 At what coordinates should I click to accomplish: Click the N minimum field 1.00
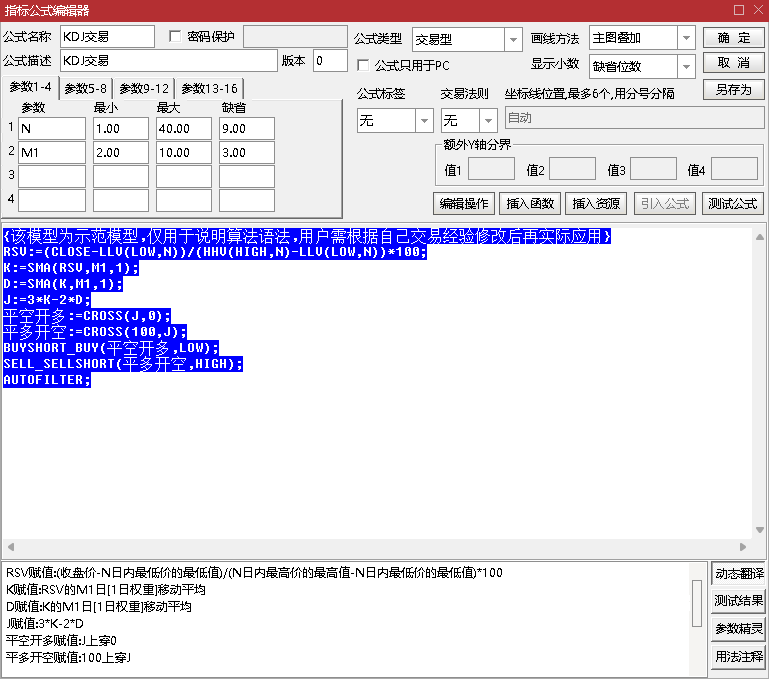(x=121, y=129)
